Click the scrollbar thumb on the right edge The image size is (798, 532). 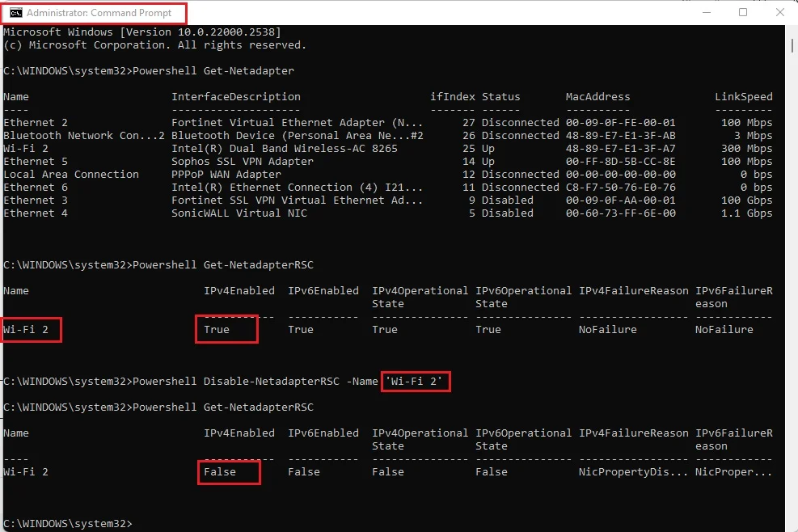pyautogui.click(x=791, y=49)
